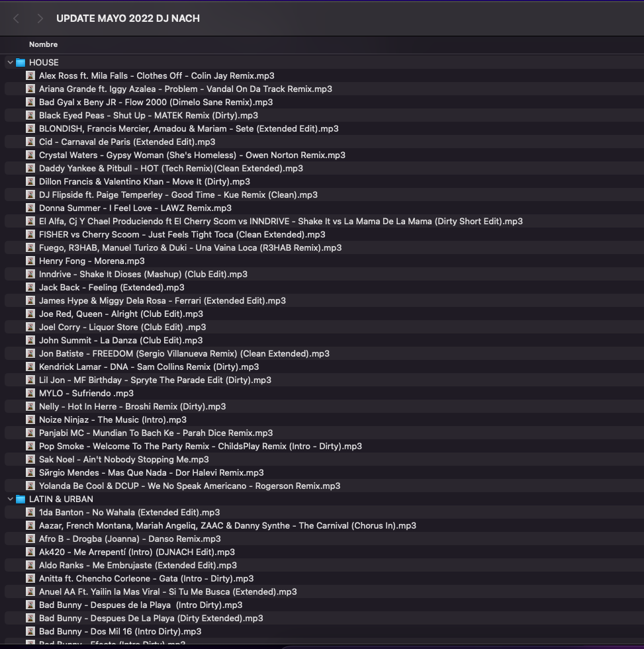Select the LATIN & URBAN folder icon
Image resolution: width=644 pixels, height=649 pixels.
point(21,499)
